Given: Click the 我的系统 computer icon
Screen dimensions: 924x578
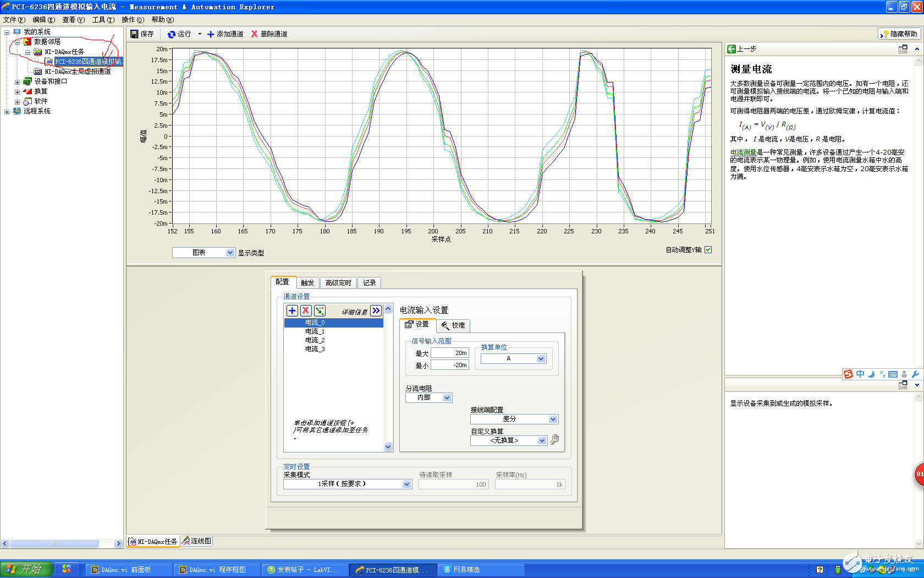Looking at the screenshot, I should [17, 32].
